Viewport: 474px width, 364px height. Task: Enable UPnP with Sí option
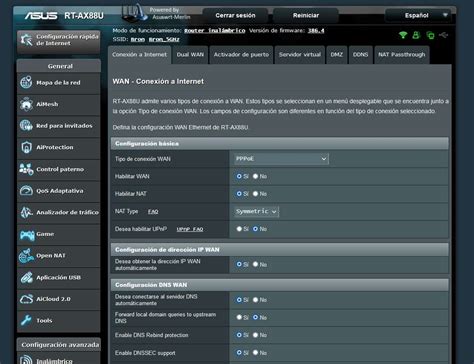239,229
